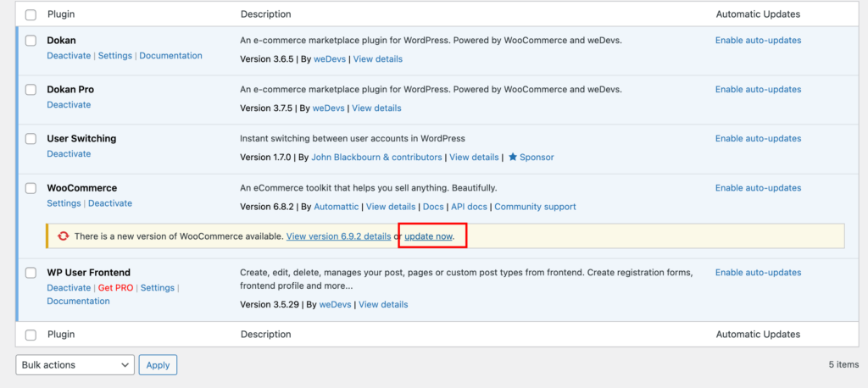Click 'Version 3.5.29' text in WP User Frontend row

[270, 304]
